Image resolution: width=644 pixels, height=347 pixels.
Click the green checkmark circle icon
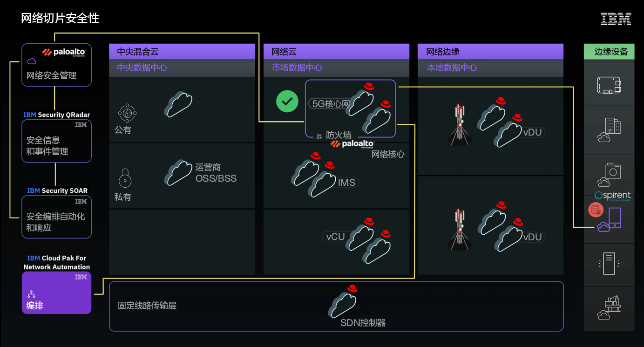(x=287, y=101)
